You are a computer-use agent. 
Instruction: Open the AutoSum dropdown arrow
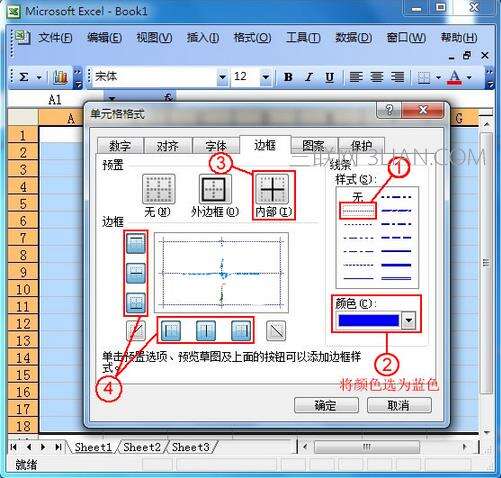pos(39,78)
